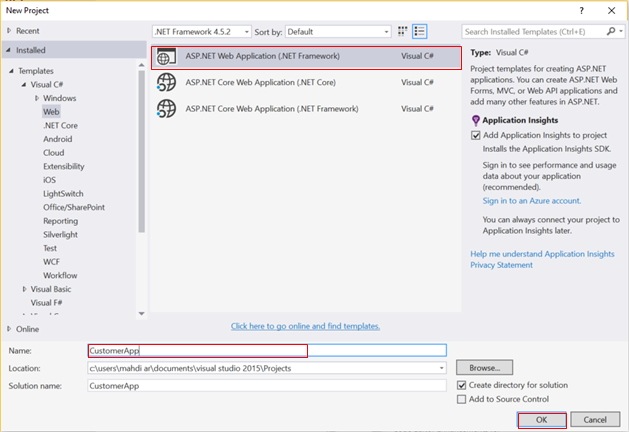This screenshot has height=432, width=629.
Task: Click the Browse... button
Action: [484, 367]
